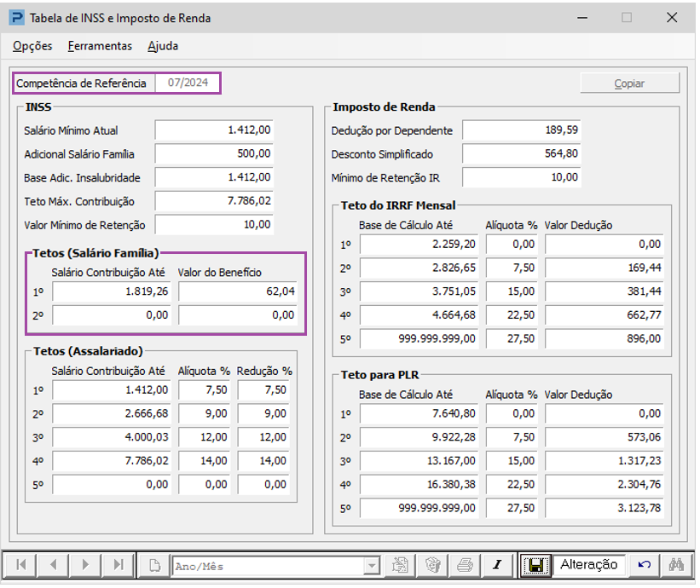The height and width of the screenshot is (588, 700).
Task: Click the printer icon in the toolbar
Action: click(465, 565)
